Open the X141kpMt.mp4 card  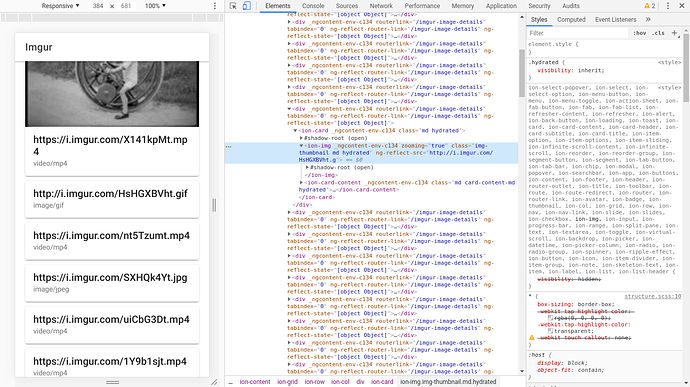click(112, 151)
